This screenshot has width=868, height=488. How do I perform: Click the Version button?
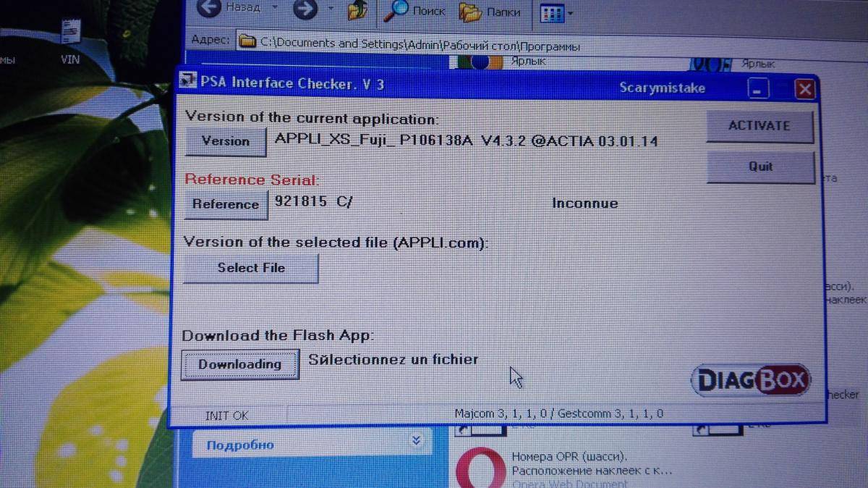coord(225,141)
